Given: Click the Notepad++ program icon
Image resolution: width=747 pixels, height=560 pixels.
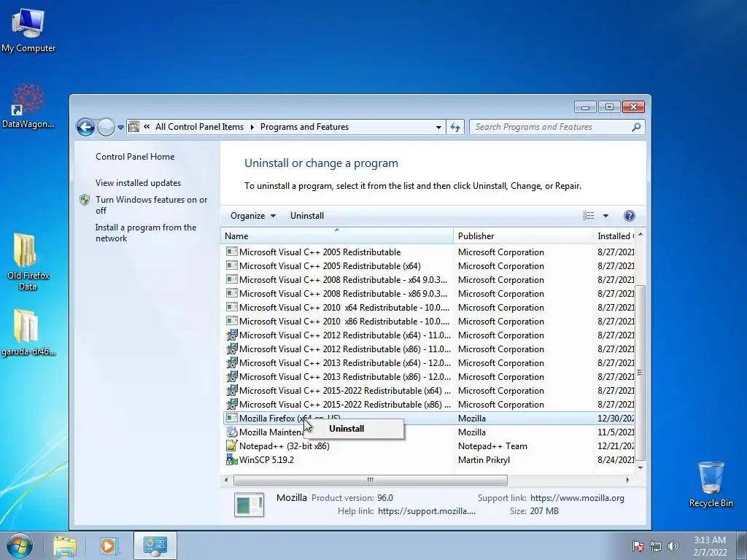Looking at the screenshot, I should tap(231, 446).
